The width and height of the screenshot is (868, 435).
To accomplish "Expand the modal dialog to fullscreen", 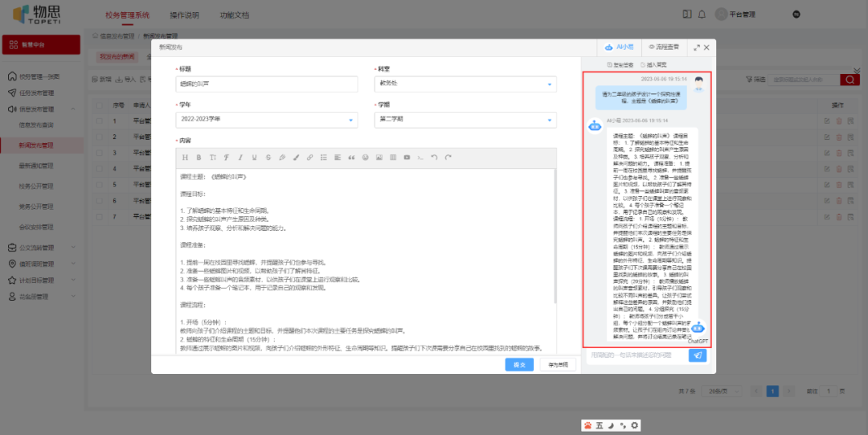I will click(696, 48).
